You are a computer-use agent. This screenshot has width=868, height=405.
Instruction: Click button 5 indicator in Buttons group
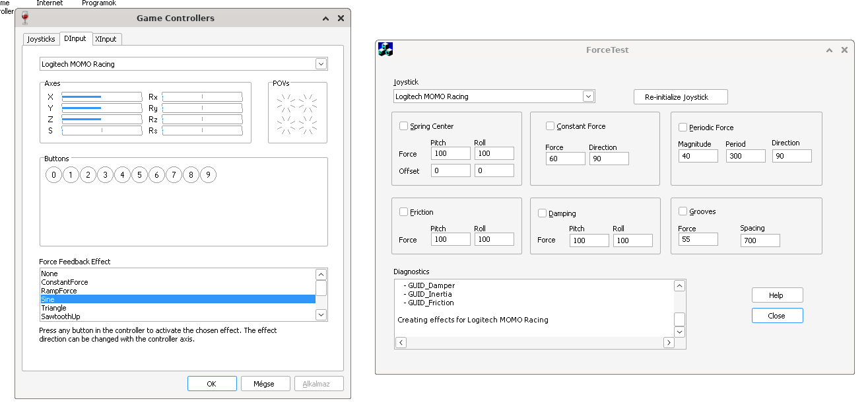pos(139,175)
